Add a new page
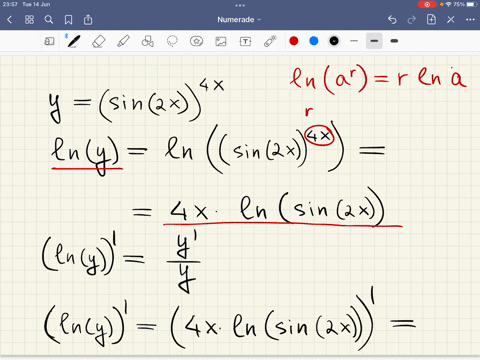The image size is (480, 360). 431,20
